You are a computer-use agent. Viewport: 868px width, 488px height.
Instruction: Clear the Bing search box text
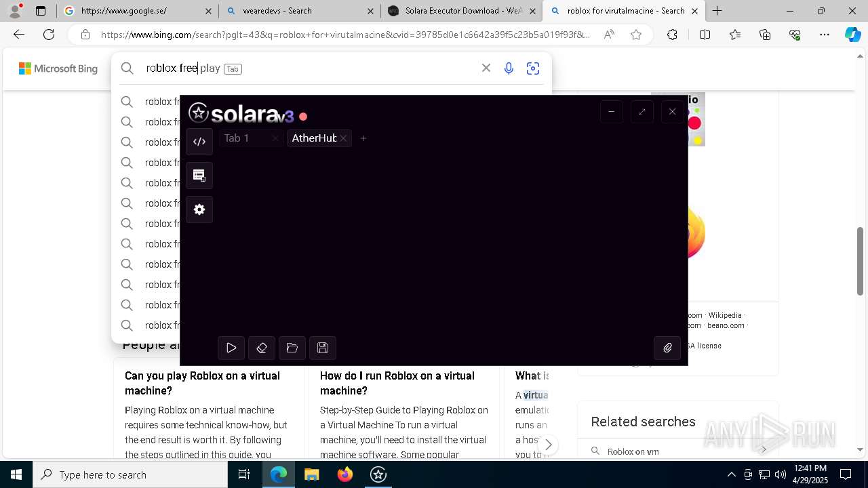[486, 68]
